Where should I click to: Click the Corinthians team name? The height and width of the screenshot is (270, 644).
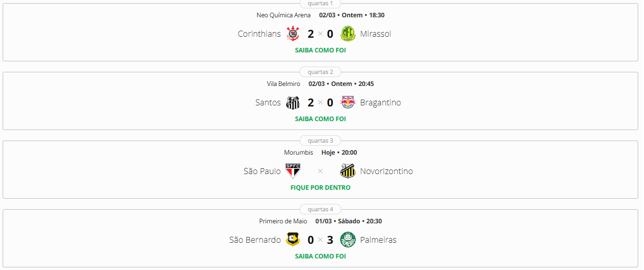point(259,34)
